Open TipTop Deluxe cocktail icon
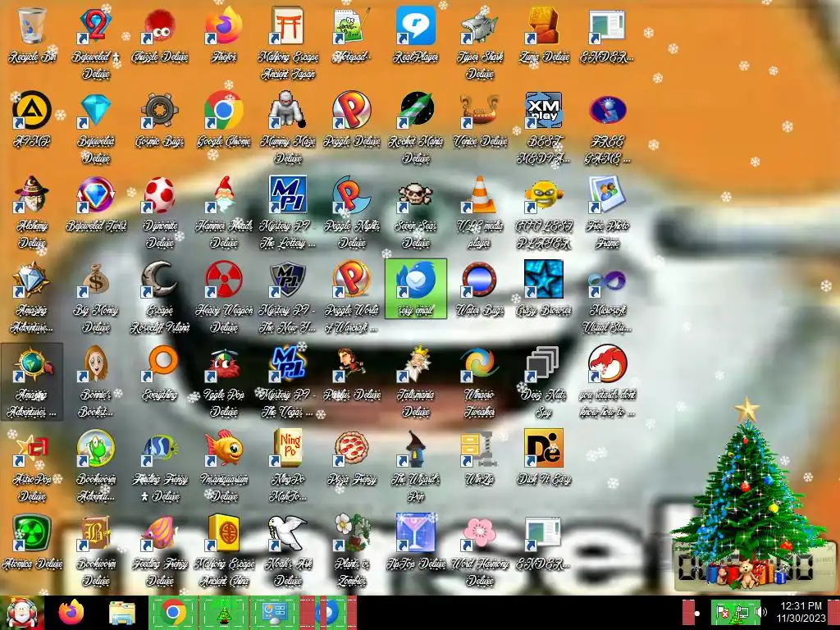 pyautogui.click(x=416, y=542)
